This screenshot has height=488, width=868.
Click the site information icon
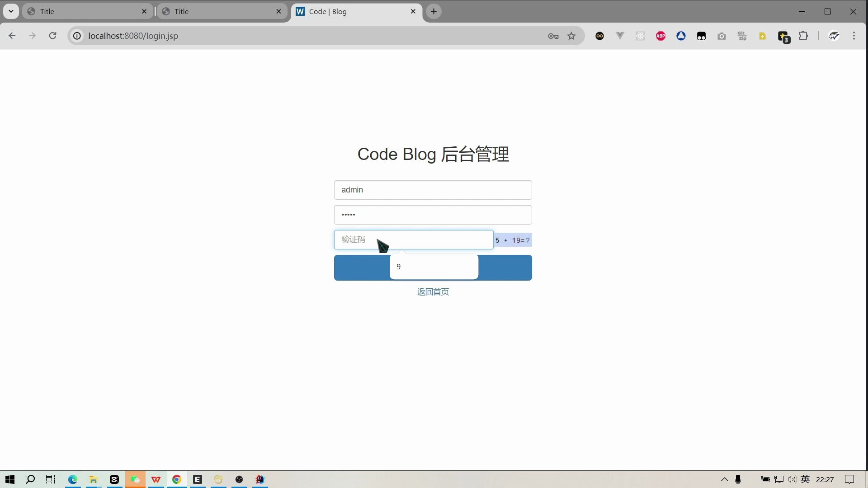click(77, 36)
